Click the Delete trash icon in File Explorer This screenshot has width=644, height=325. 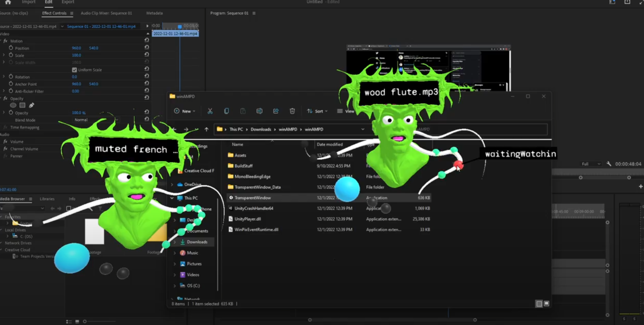tap(292, 111)
